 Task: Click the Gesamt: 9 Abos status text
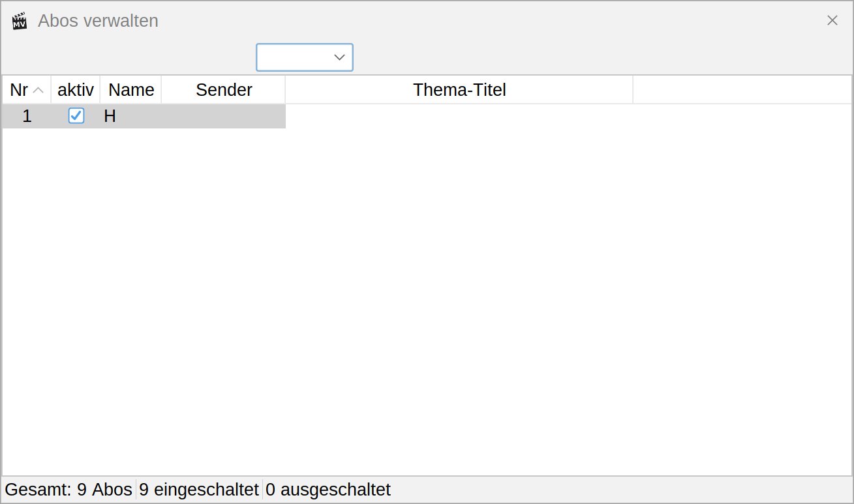click(x=69, y=490)
